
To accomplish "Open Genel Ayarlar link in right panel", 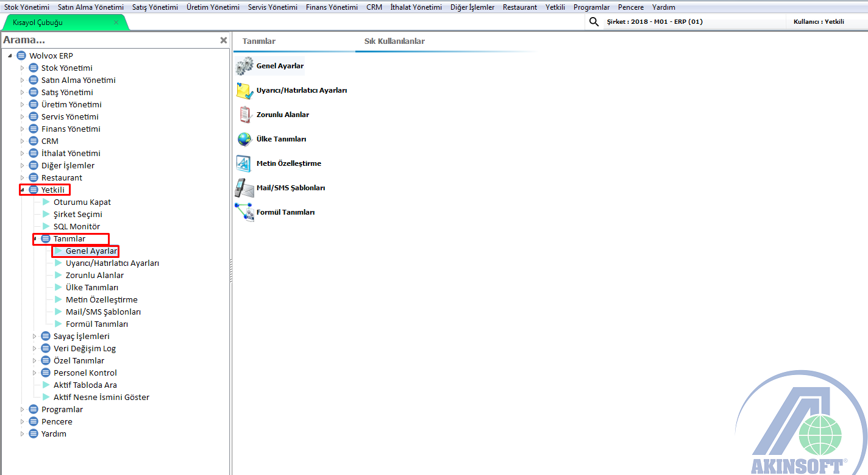I will (280, 66).
